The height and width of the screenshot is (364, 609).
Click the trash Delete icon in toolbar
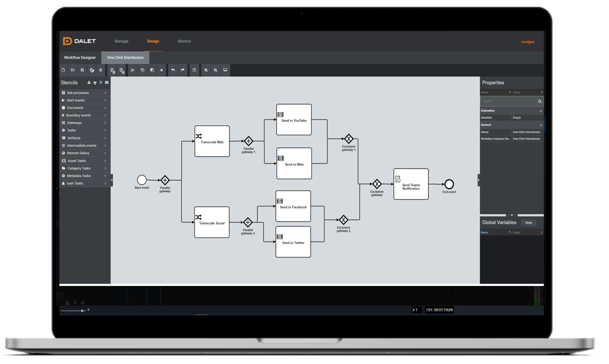101,70
